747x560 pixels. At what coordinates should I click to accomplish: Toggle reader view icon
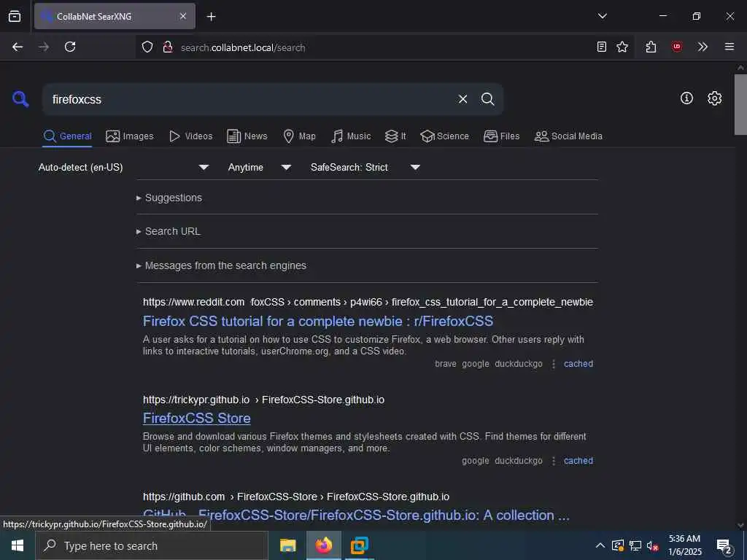click(602, 47)
